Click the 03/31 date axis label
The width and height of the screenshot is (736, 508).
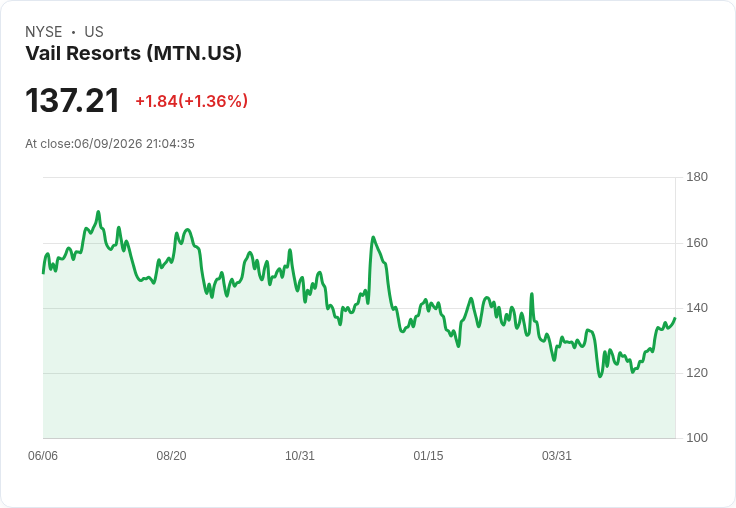pyautogui.click(x=557, y=456)
